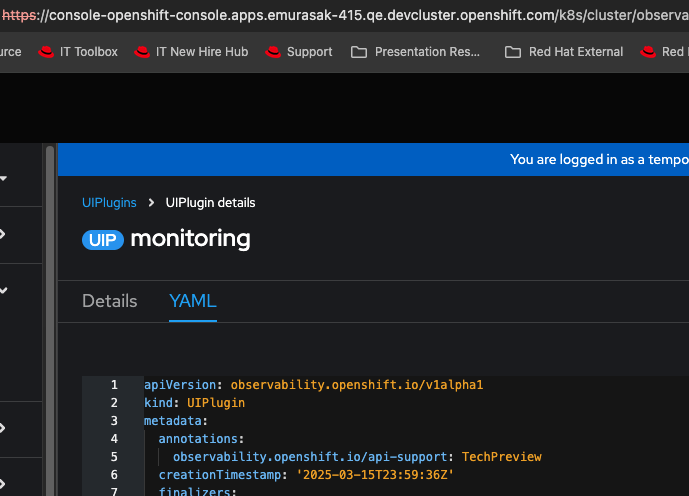Click the cut-off Red Hat bookmark after Red Hat External
This screenshot has width=689, height=496.
[662, 52]
